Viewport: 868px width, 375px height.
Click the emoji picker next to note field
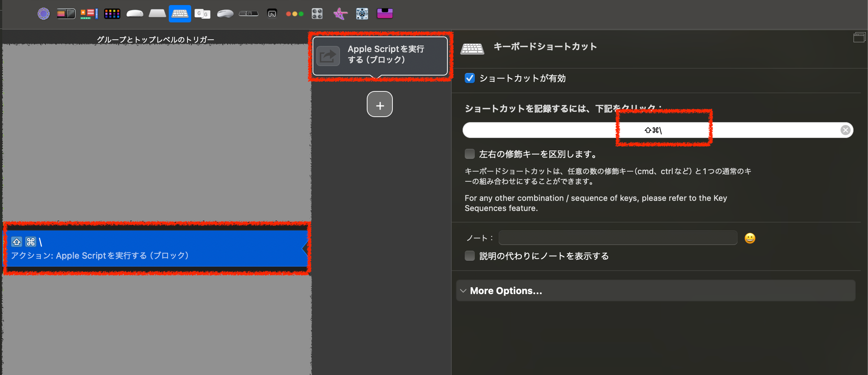click(x=750, y=238)
